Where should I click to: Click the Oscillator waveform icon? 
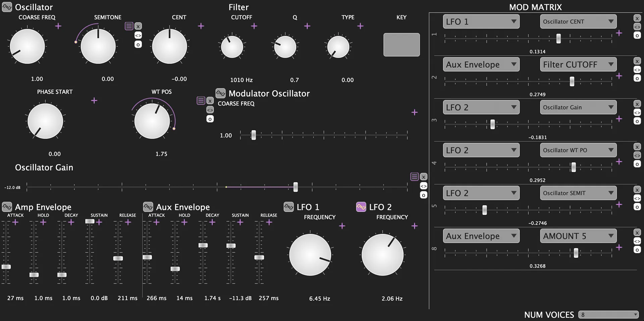7,7
